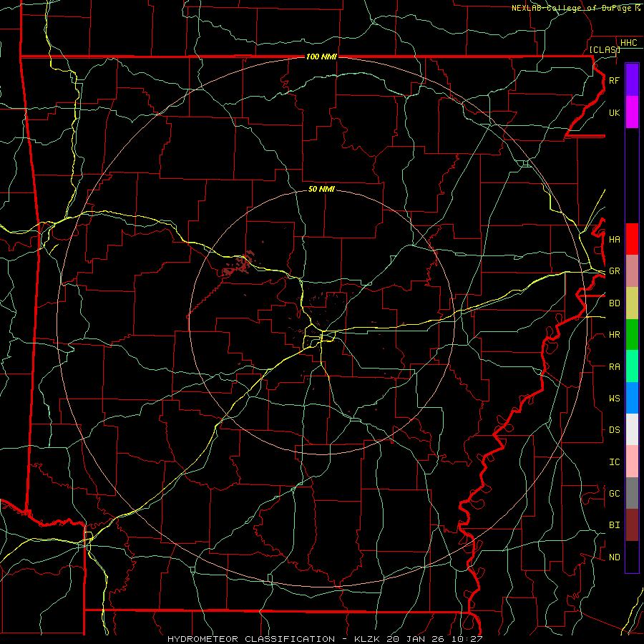Click the RA light green legend swatch
This screenshot has height=644, width=644.
(x=632, y=366)
